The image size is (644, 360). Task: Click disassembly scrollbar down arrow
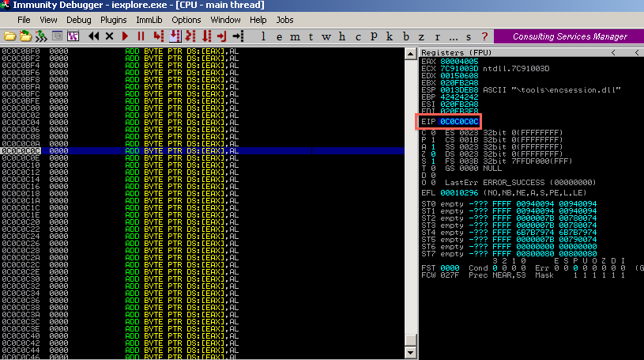click(411, 353)
